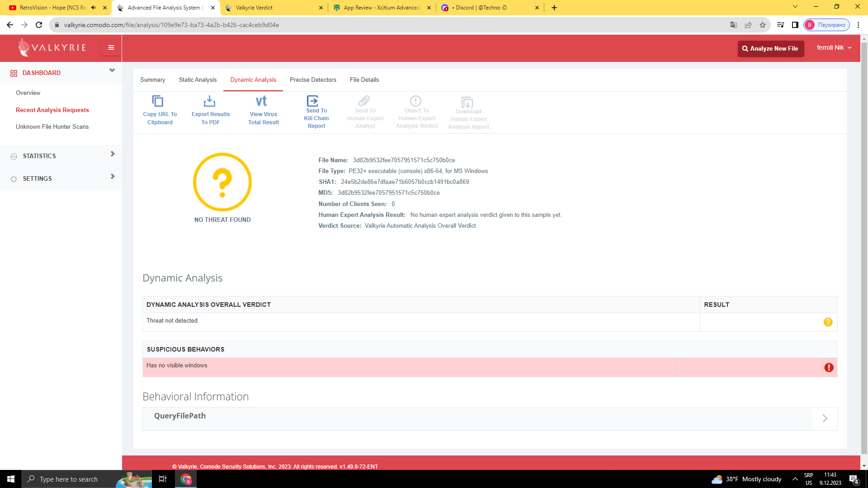Screen dimensions: 868x488
Task: Click the red suspicious behavior alert icon
Action: (x=829, y=368)
